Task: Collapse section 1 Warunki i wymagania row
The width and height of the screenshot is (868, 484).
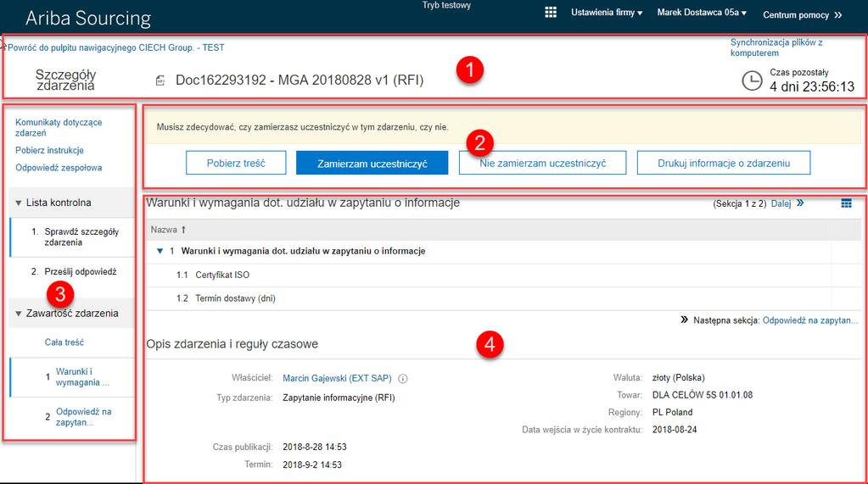Action: coord(160,251)
